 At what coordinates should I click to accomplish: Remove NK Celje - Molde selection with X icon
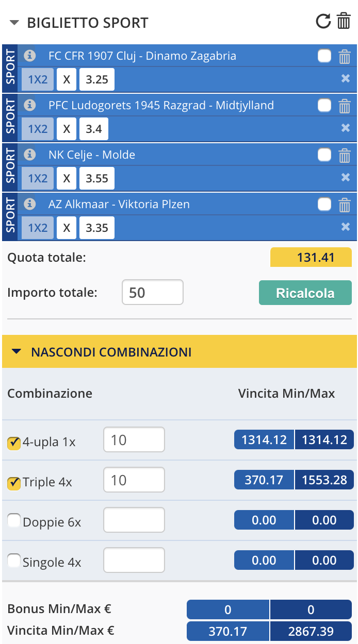(345, 177)
